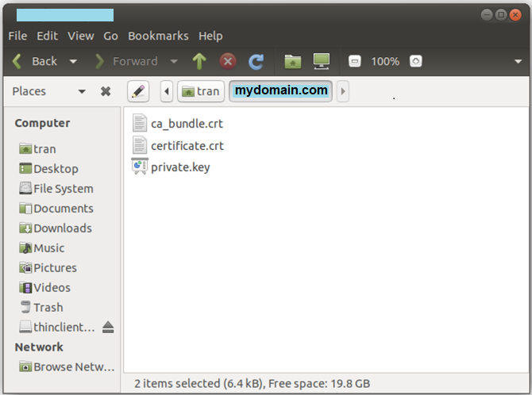Open the Back history dropdown arrow
Image resolution: width=532 pixels, height=395 pixels.
point(73,62)
